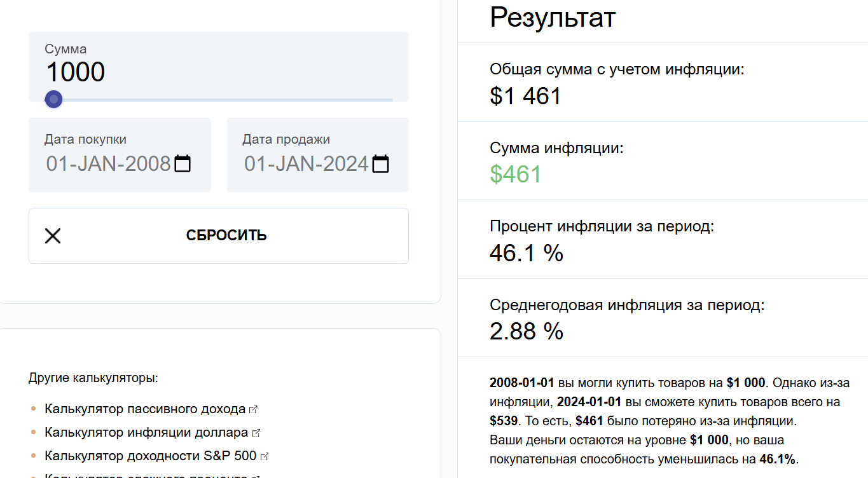This screenshot has width=868, height=478.
Task: Click the X icon on the reset button
Action: click(53, 236)
